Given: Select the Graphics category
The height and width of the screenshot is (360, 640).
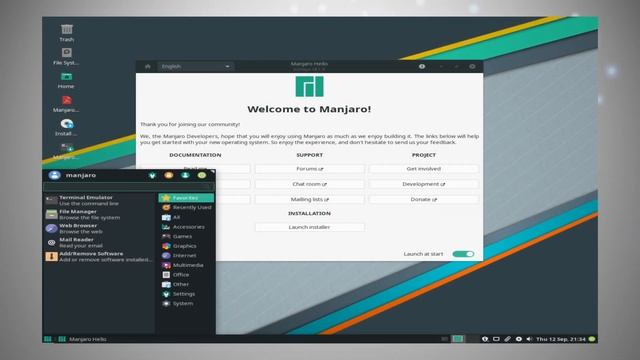Looking at the screenshot, I should 186,246.
